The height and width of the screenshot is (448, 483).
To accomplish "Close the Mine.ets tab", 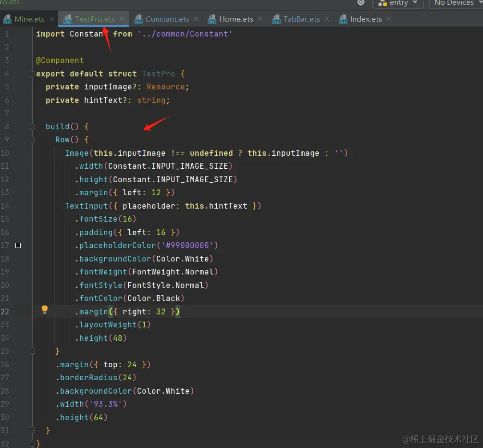I will click(x=52, y=19).
